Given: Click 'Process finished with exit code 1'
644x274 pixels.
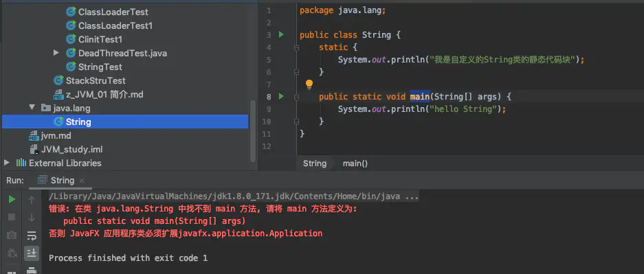Looking at the screenshot, I should (x=128, y=258).
